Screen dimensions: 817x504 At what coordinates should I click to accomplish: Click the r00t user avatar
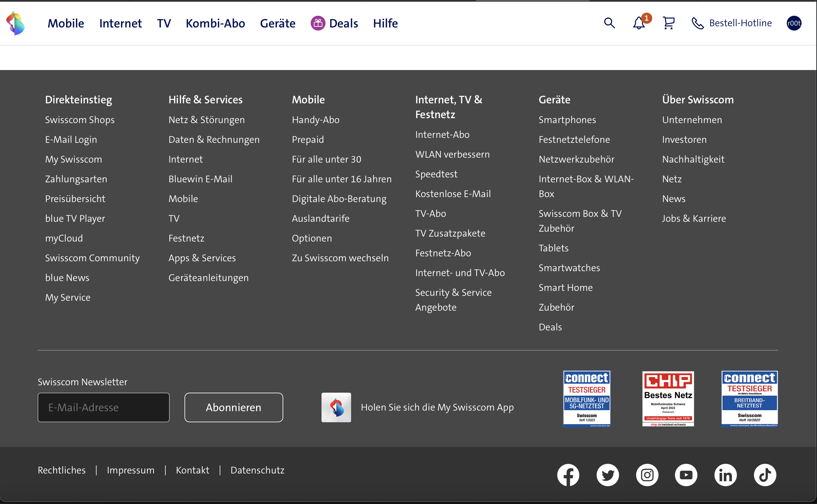click(794, 23)
